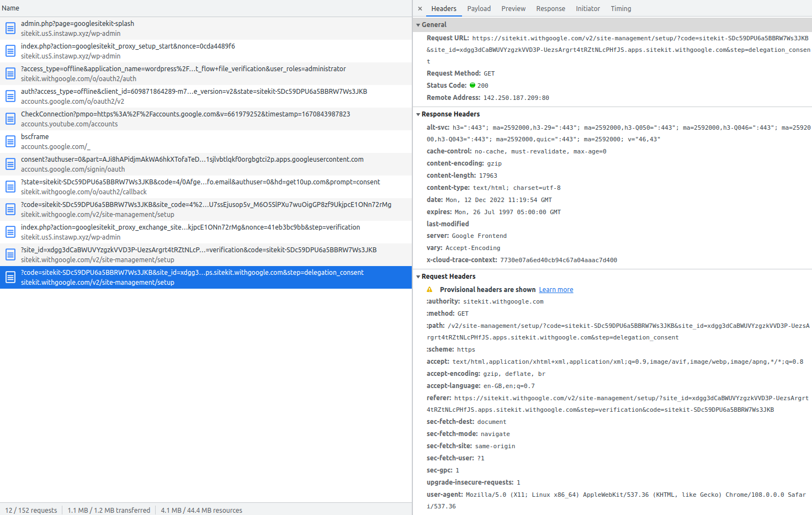
Task: Click the document icon for the CheckConnection request
Action: click(10, 119)
